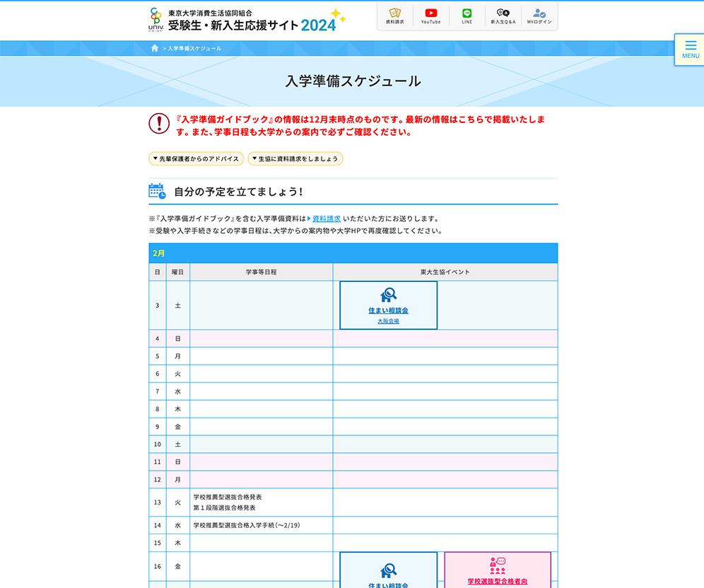Click the 大阪会場 sub-link
The width and height of the screenshot is (704, 588).
(388, 322)
